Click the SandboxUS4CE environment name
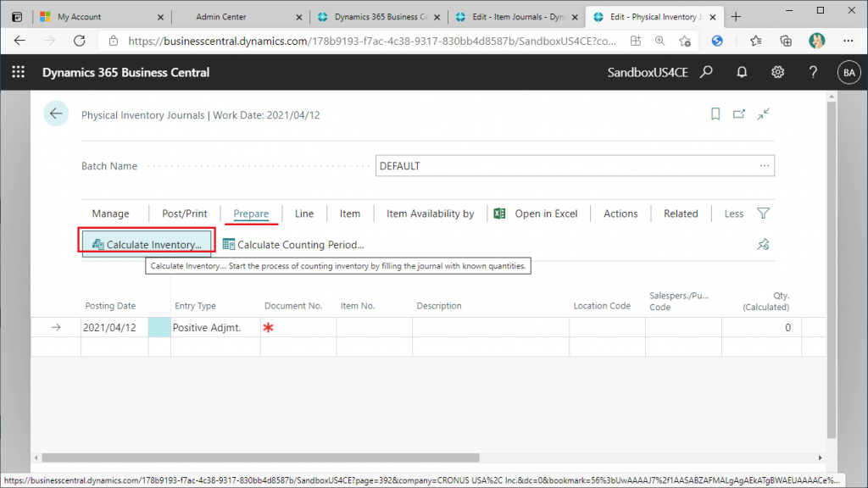The height and width of the screenshot is (488, 868). click(648, 73)
